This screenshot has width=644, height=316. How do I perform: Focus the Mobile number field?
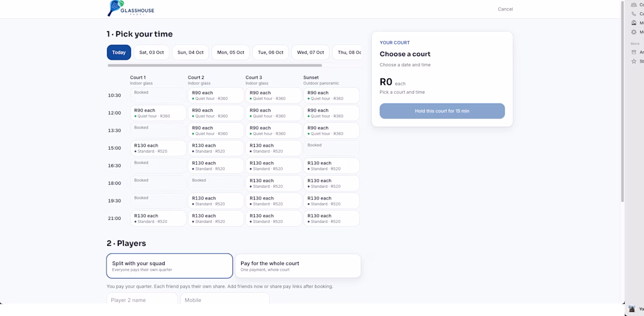pos(225,299)
